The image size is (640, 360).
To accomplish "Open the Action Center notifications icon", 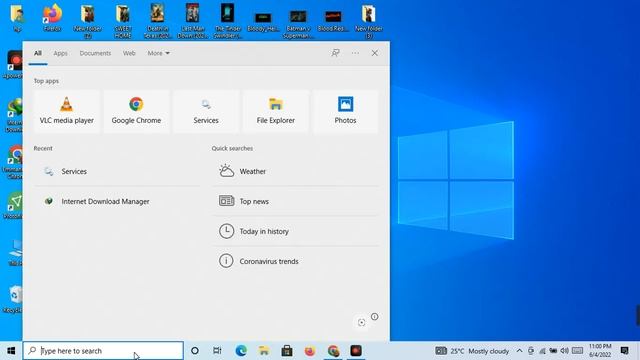I will 624,351.
